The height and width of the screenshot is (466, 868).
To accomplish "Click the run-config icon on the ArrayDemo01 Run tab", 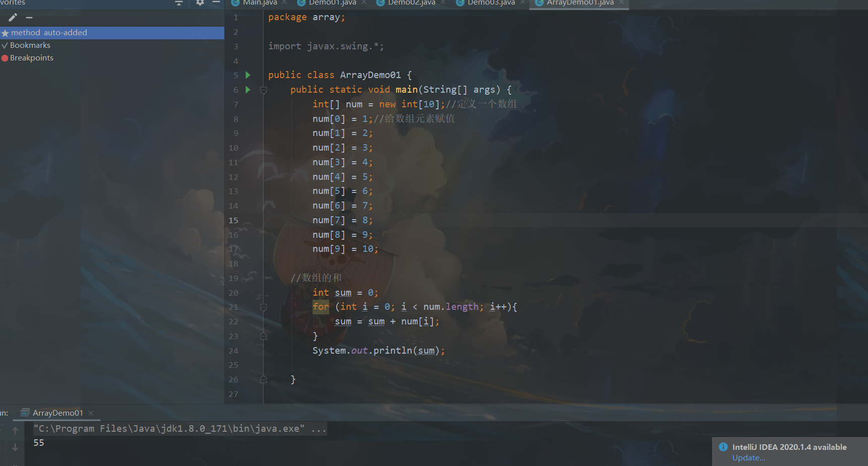I will [x=25, y=413].
